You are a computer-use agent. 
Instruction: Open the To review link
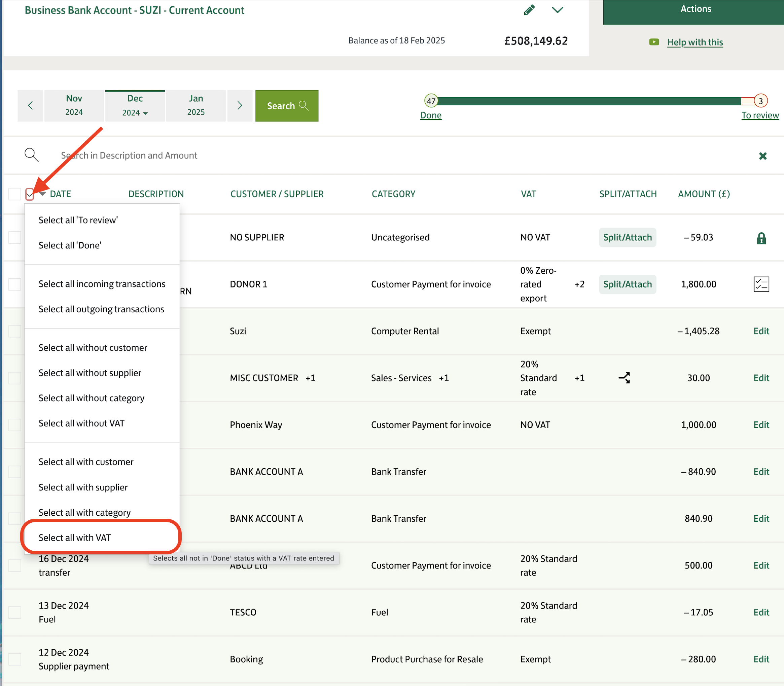point(759,115)
